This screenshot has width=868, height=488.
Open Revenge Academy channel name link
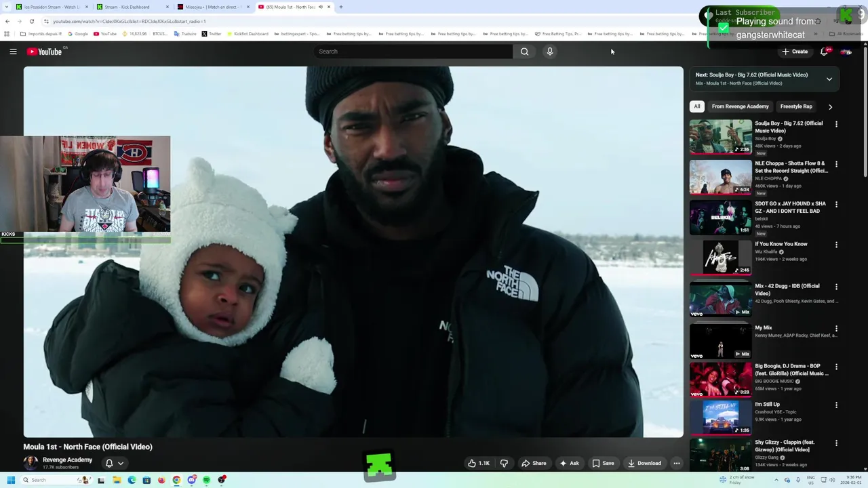(x=67, y=460)
